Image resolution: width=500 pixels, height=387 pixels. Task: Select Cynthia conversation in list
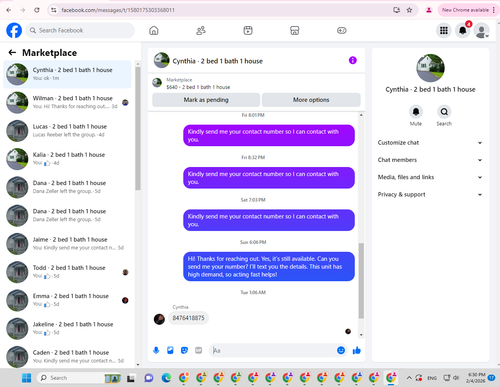pos(68,74)
